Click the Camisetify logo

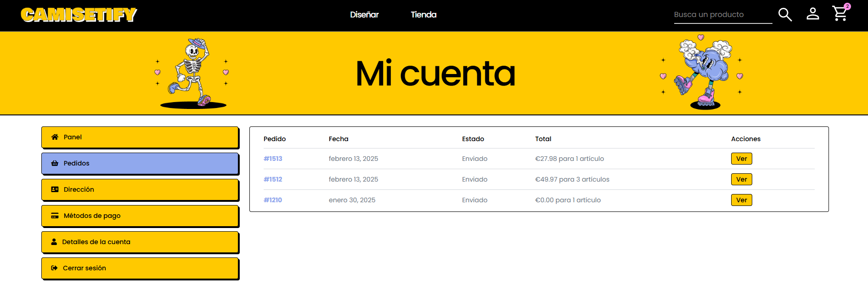pos(79,15)
